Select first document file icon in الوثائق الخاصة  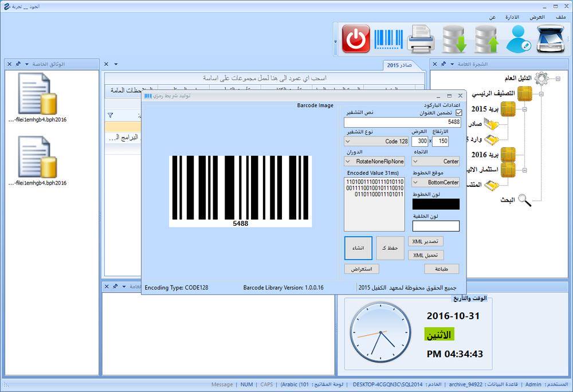point(38,93)
